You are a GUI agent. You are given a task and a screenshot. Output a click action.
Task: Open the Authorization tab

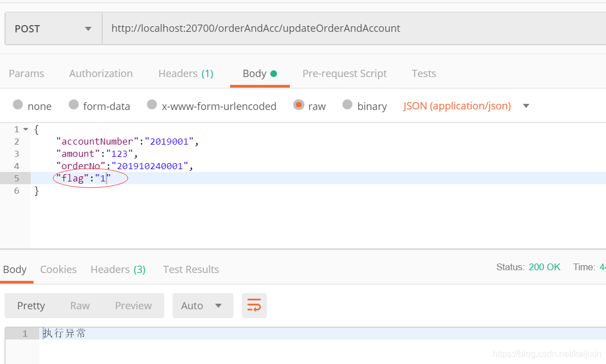(x=101, y=74)
